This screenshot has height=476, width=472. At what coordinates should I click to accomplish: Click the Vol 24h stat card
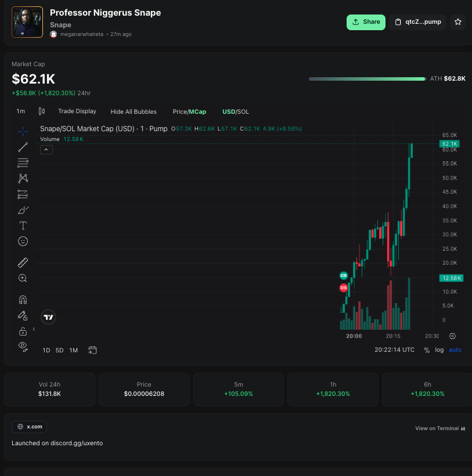click(x=49, y=390)
